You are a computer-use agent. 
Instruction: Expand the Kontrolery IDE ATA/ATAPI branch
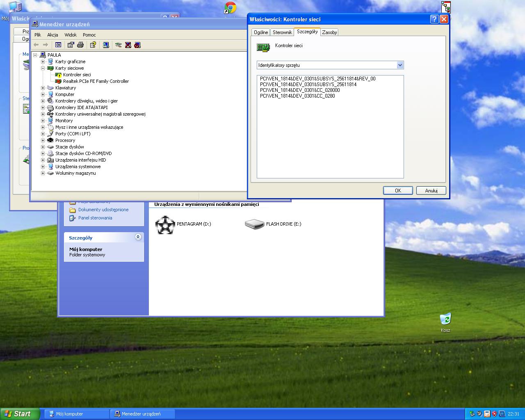pos(43,107)
